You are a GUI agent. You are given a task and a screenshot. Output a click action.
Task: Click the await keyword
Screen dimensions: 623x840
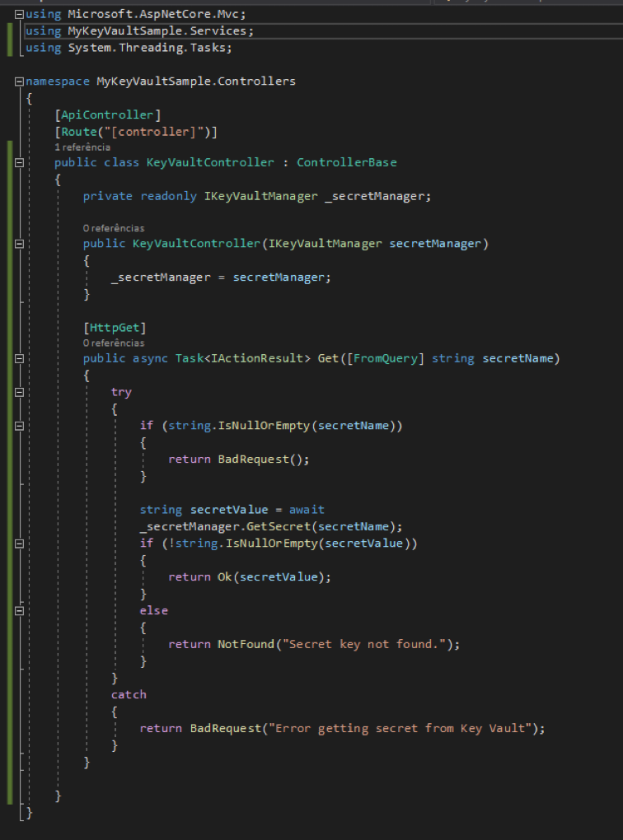point(307,510)
